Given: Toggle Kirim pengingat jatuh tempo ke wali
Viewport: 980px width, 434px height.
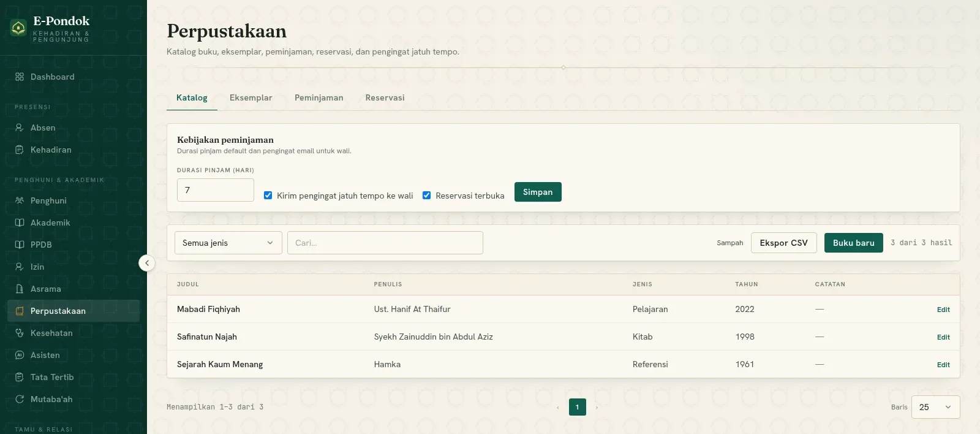Looking at the screenshot, I should 268,196.
